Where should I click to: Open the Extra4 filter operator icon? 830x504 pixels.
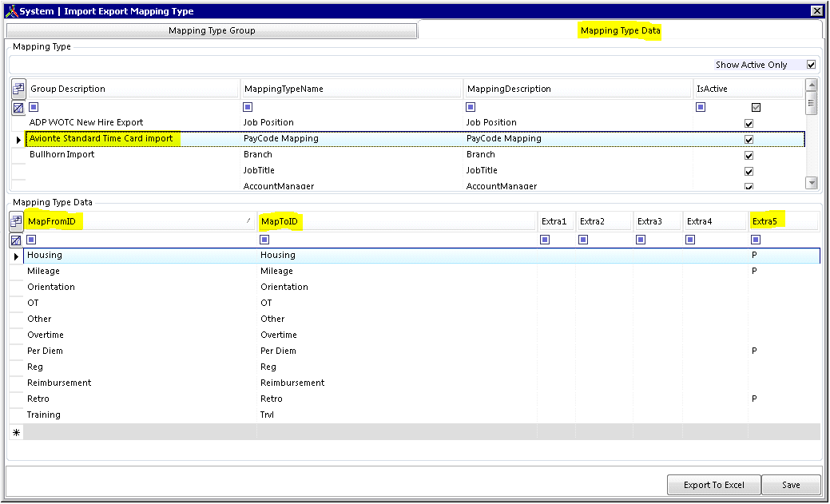[690, 240]
